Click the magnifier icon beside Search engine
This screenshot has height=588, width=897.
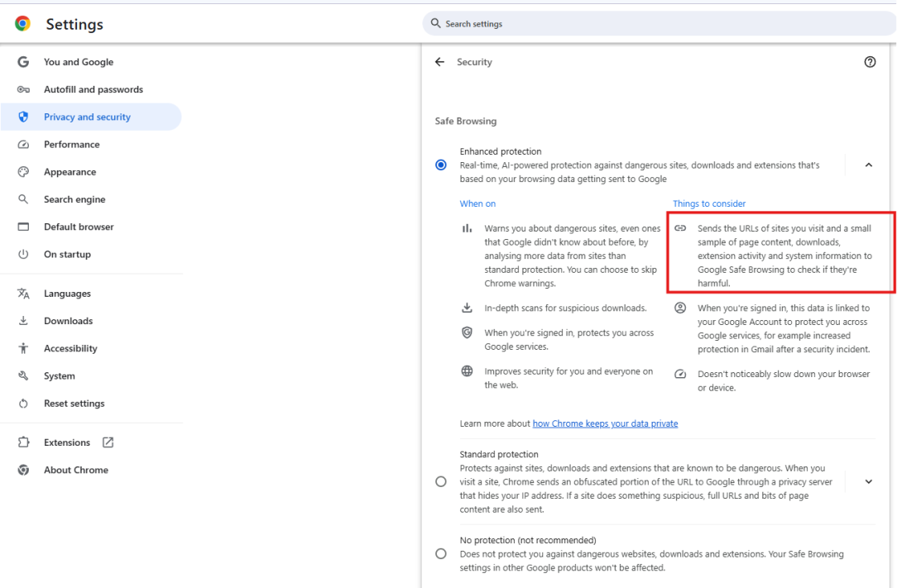[x=23, y=199]
